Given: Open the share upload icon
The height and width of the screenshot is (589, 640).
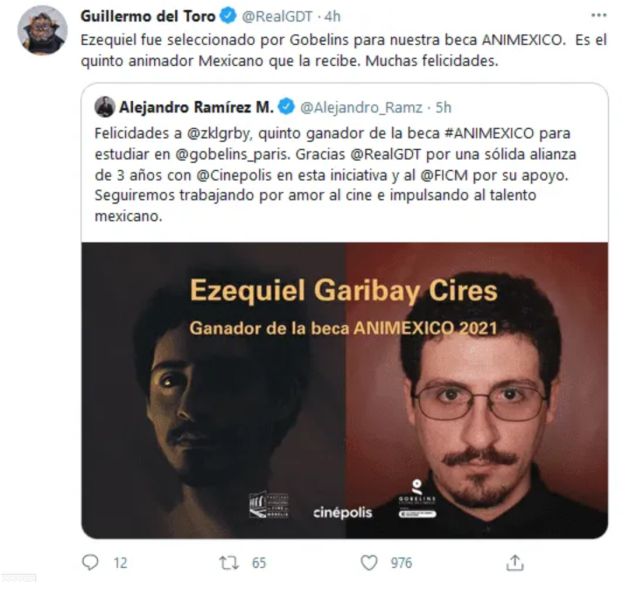Looking at the screenshot, I should point(515,562).
